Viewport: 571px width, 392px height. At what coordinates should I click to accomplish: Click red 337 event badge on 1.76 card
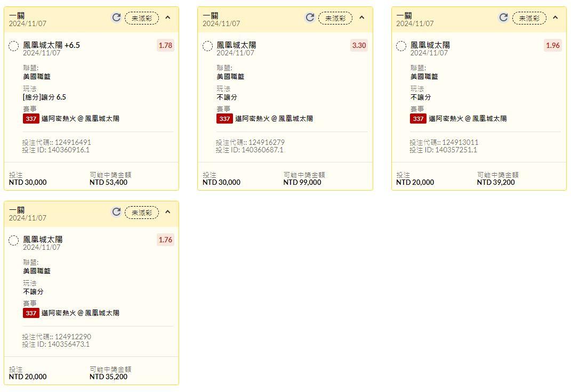coord(31,313)
